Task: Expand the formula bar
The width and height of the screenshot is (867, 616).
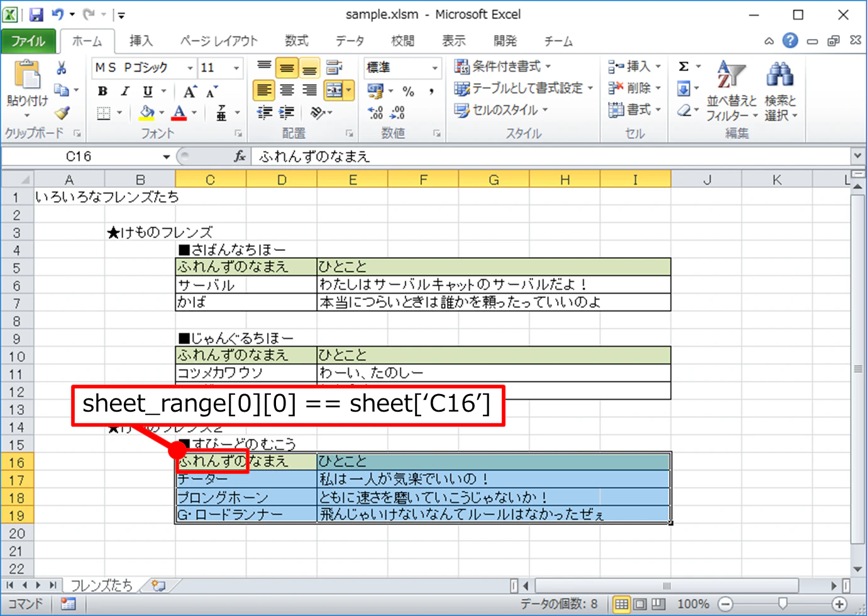Action: pos(858,155)
